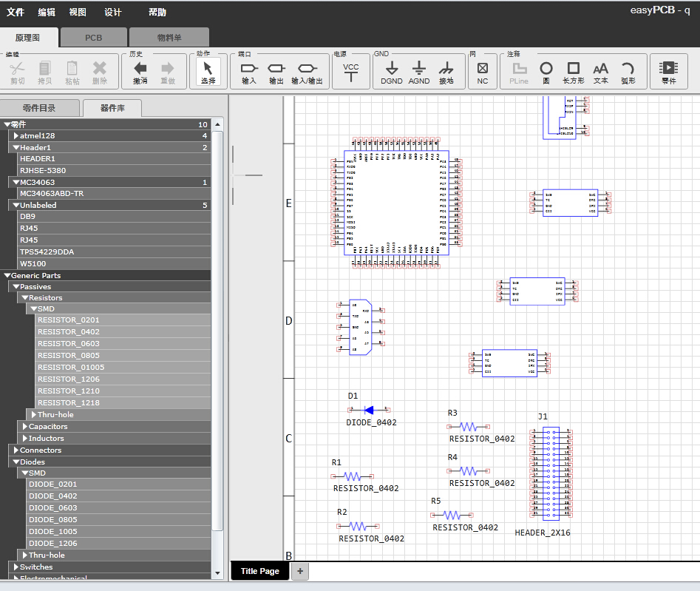This screenshot has width=700, height=591.
Task: Choose RESISTOR_1206 from the library
Action: (123, 379)
